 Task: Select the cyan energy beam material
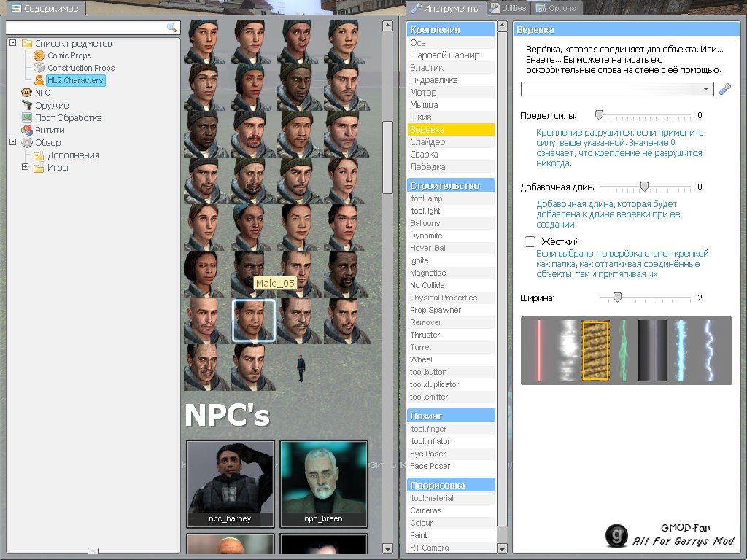coord(681,351)
